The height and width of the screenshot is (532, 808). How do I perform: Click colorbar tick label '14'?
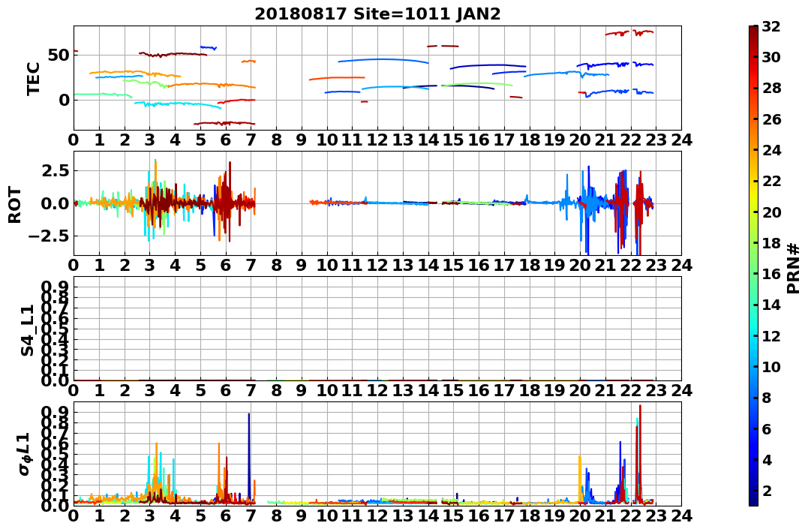[x=771, y=305]
